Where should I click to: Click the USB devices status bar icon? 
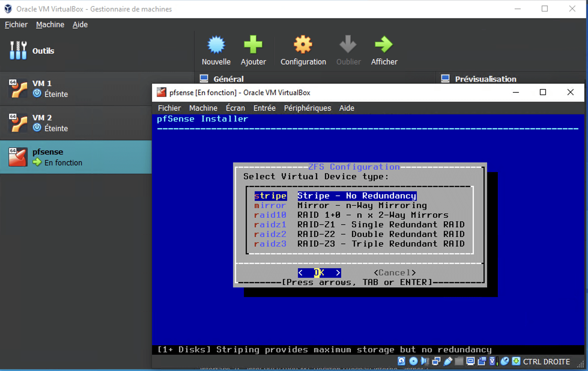[448, 361]
